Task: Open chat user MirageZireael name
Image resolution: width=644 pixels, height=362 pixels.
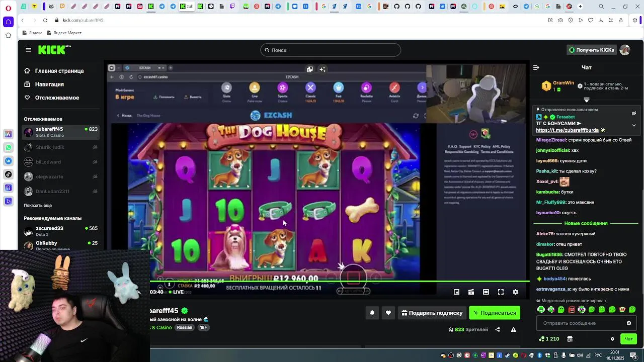Action: click(x=551, y=140)
